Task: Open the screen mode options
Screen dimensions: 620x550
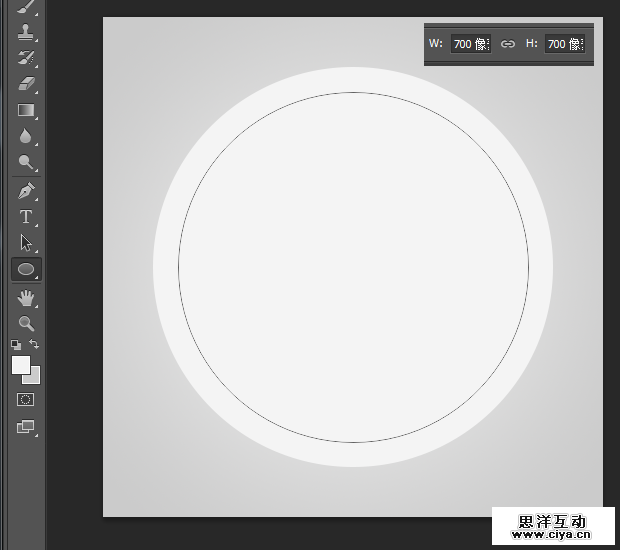Action: [x=26, y=427]
